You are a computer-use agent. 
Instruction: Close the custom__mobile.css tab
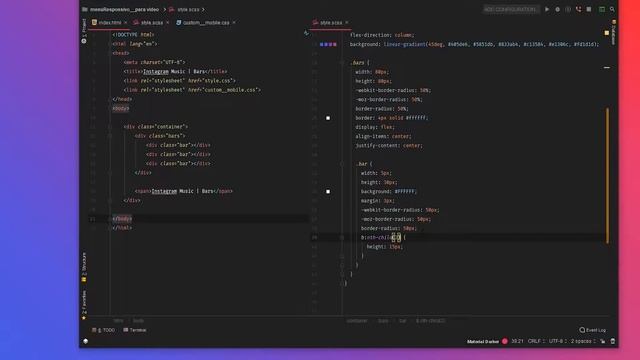[234, 23]
